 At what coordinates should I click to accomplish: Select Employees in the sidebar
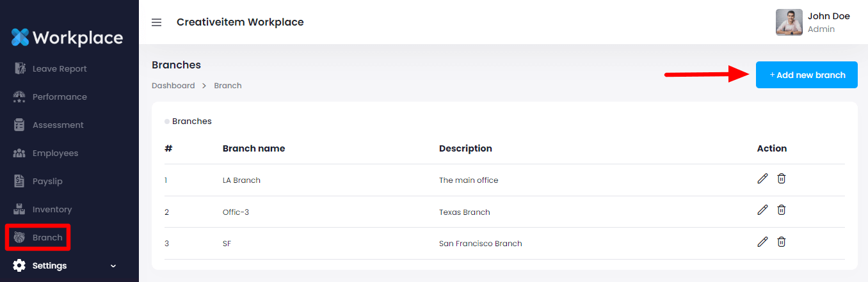55,153
